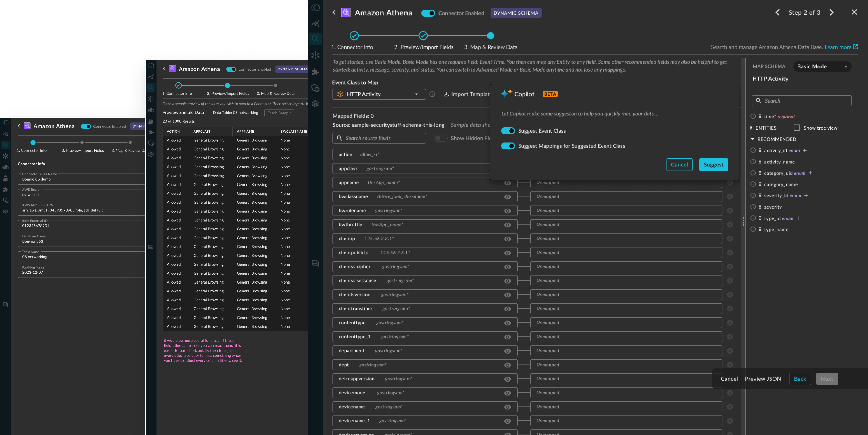
Task: Click Fetch Sample button in middle window
Action: click(279, 113)
